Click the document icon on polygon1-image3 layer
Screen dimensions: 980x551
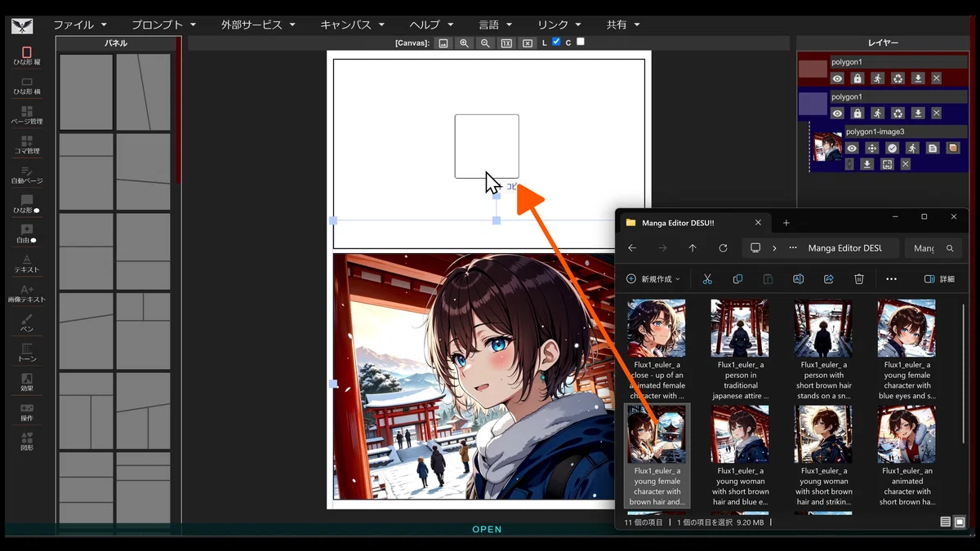(933, 149)
